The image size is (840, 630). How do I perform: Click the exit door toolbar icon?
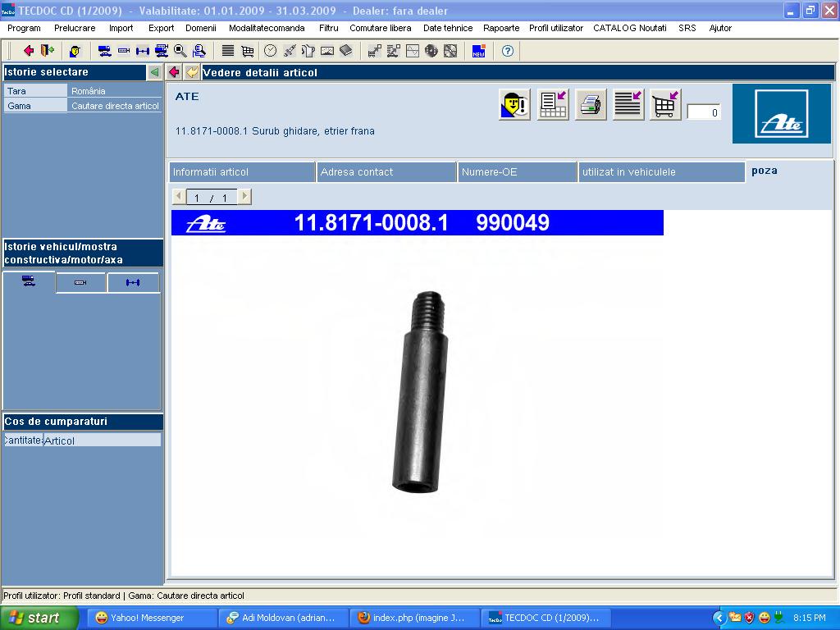tap(48, 51)
